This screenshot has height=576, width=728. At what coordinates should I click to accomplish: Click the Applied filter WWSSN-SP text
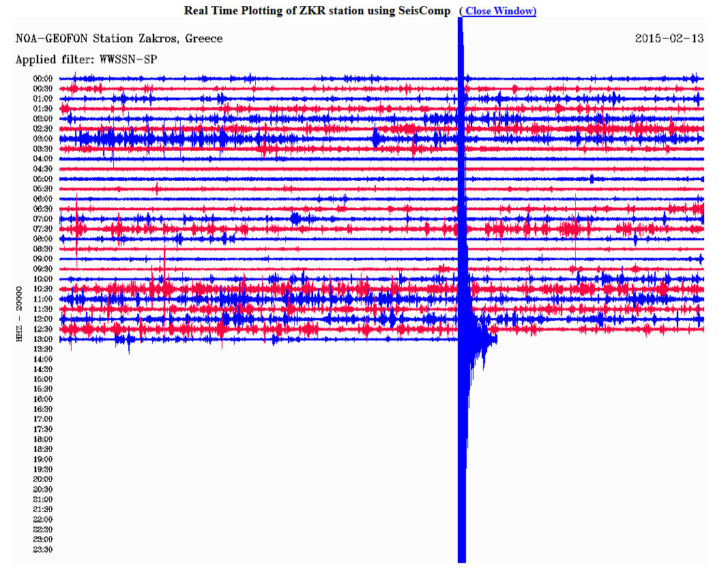tap(86, 60)
